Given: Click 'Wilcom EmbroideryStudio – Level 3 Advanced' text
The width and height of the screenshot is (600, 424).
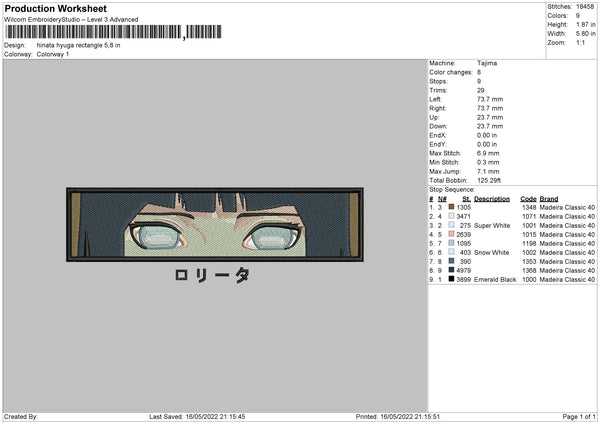Looking at the screenshot, I should click(71, 20).
